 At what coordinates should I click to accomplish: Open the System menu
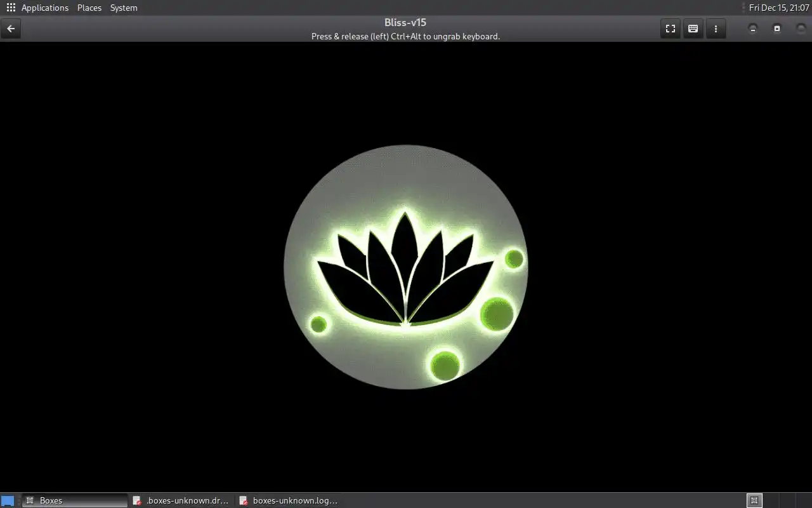124,8
